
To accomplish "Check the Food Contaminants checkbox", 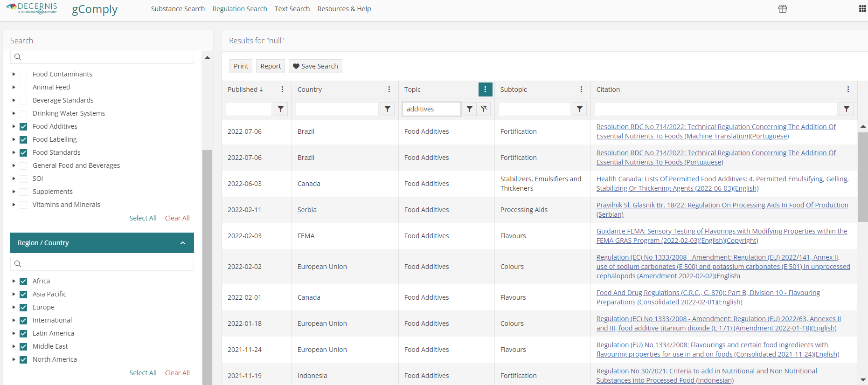I will [23, 75].
